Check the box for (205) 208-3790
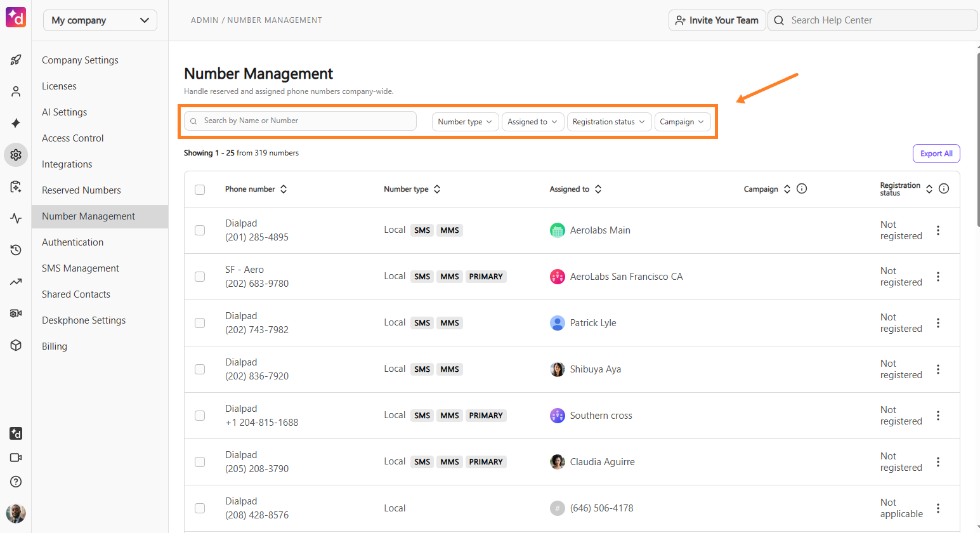Image resolution: width=980 pixels, height=533 pixels. 200,462
